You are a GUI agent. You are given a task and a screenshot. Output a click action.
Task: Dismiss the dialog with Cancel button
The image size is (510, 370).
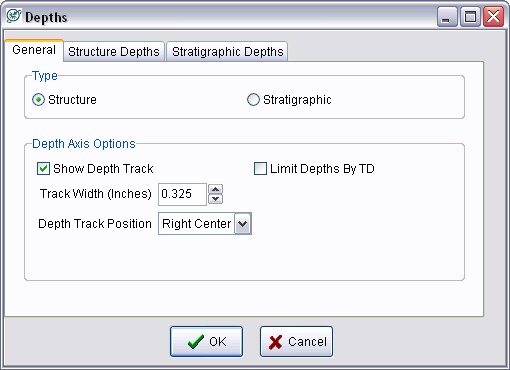296,342
